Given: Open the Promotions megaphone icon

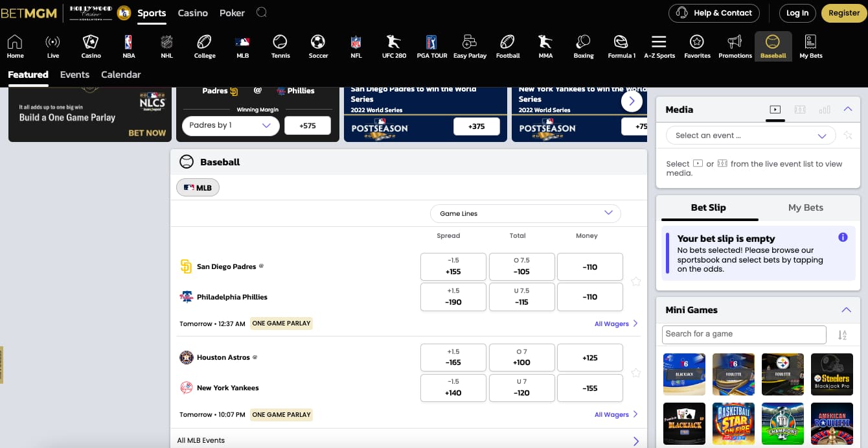Looking at the screenshot, I should tap(735, 47).
